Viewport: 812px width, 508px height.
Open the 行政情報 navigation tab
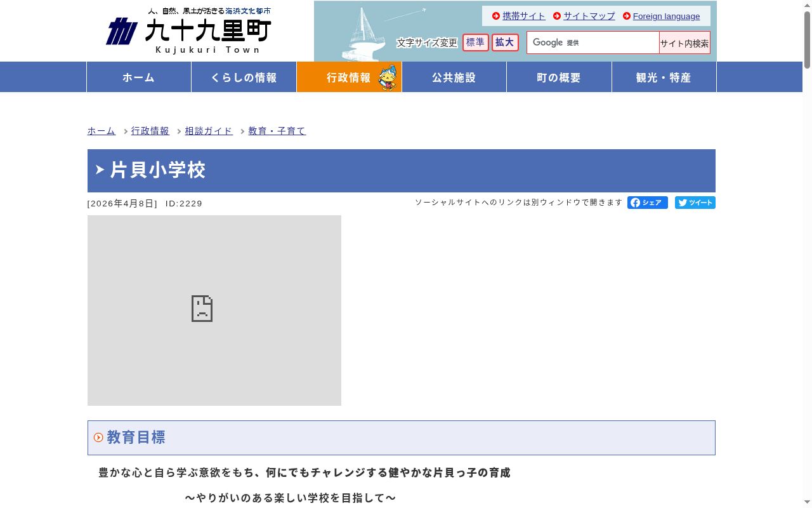pos(349,77)
